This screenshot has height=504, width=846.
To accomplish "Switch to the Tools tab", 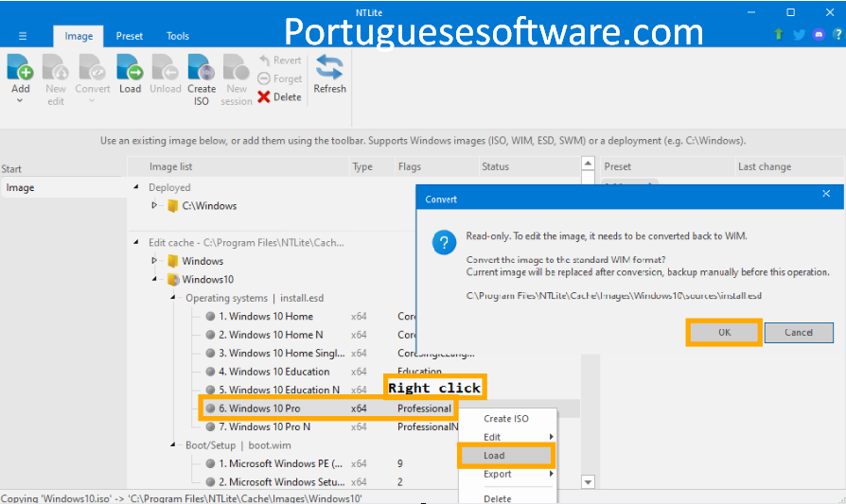I will pyautogui.click(x=178, y=36).
